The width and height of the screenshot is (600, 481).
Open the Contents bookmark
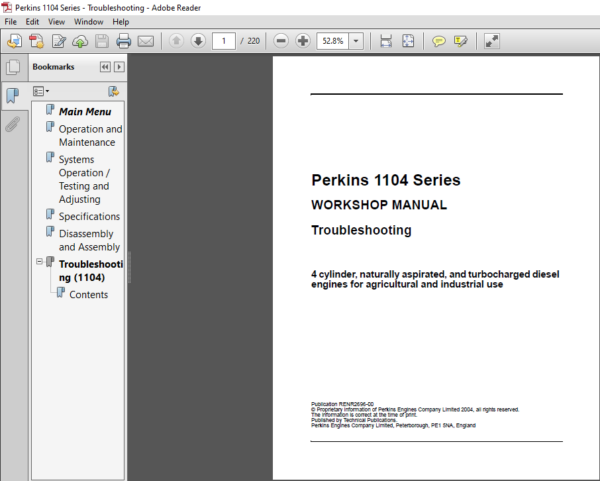(88, 295)
